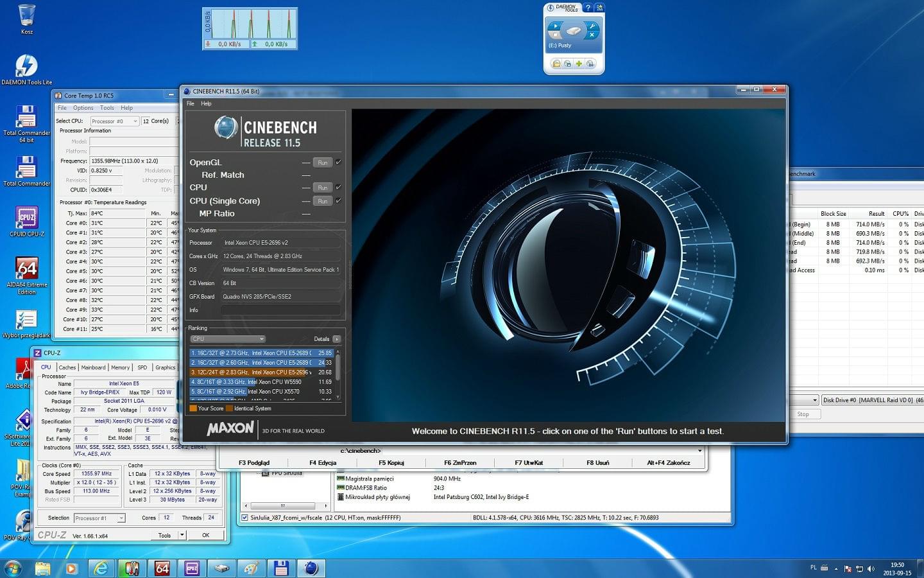
Task: Click the Cinebench ranking list scrollbar
Action: 338,374
